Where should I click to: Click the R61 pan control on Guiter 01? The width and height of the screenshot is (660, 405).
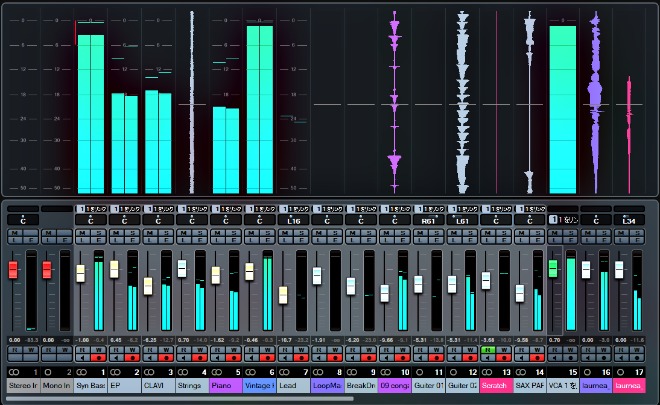point(428,220)
